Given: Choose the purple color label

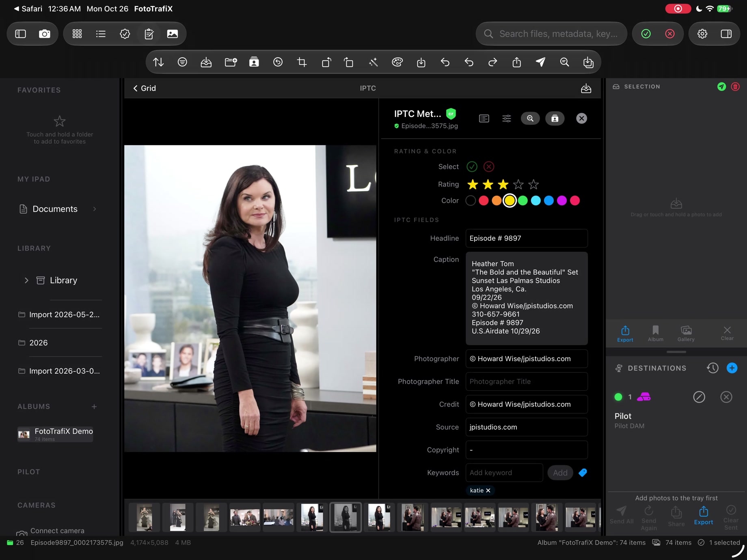Looking at the screenshot, I should [x=561, y=201].
